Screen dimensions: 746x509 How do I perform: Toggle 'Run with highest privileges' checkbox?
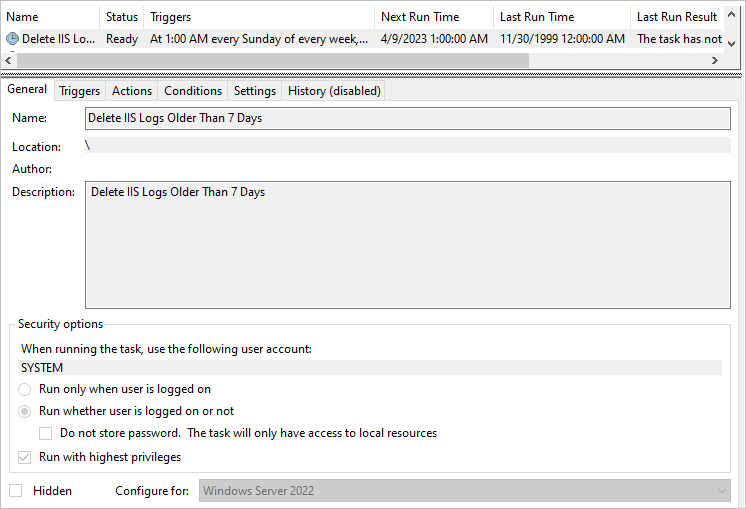[24, 458]
